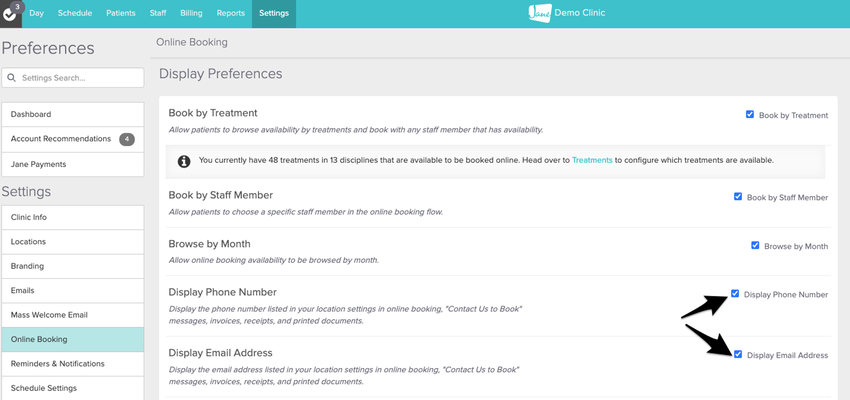
Task: Open Clinic Info settings
Action: (73, 217)
